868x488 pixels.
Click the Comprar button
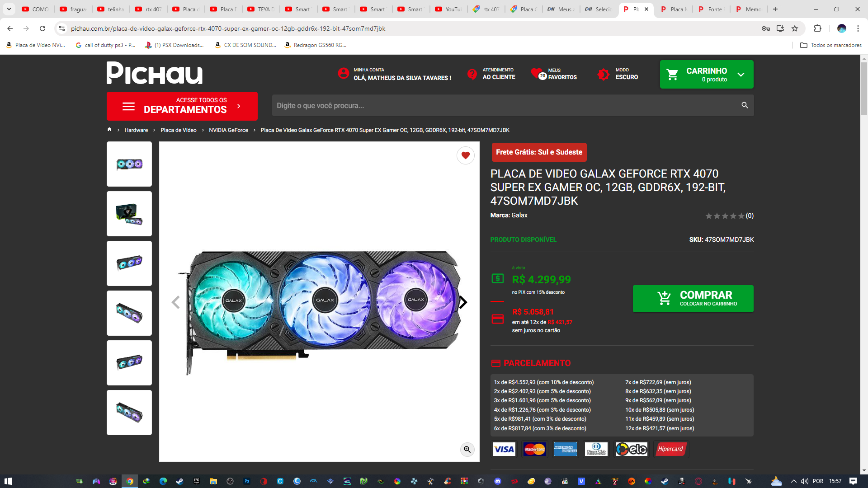(x=693, y=299)
